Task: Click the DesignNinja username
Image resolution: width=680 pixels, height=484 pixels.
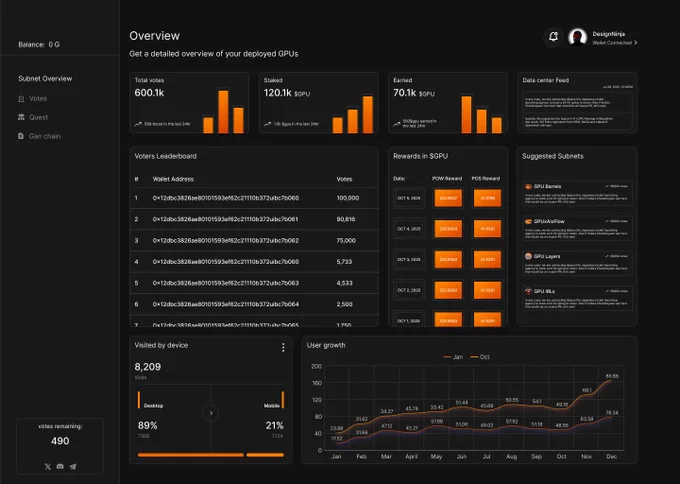Action: (x=608, y=34)
